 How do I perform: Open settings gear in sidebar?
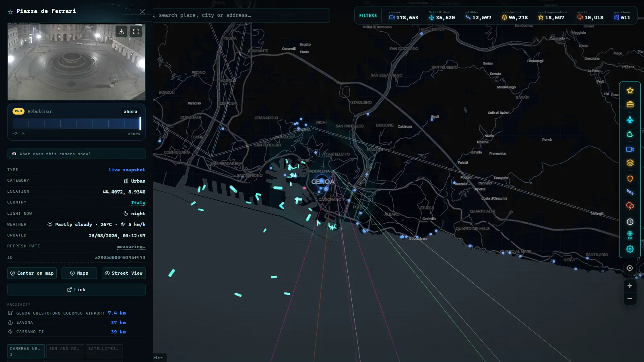point(630,249)
